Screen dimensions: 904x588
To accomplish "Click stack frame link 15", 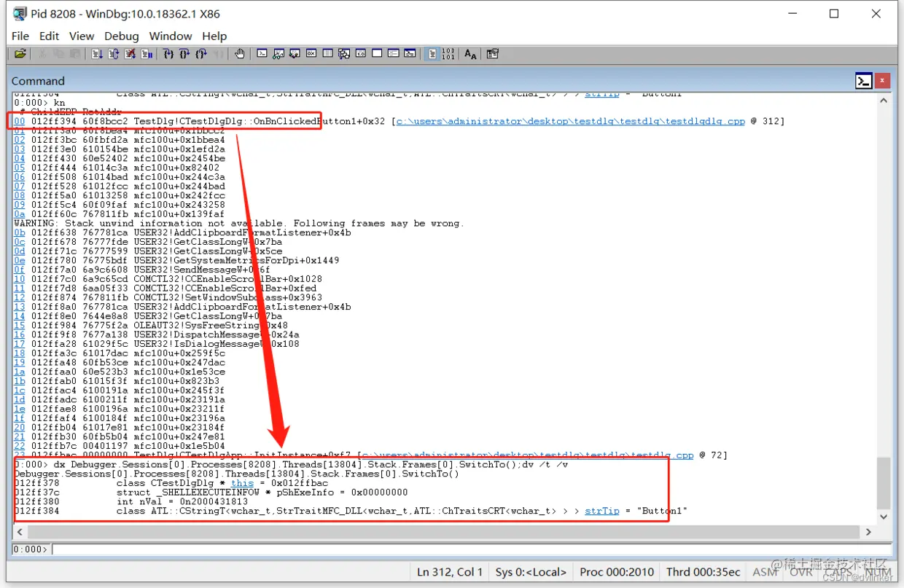I will [x=20, y=326].
